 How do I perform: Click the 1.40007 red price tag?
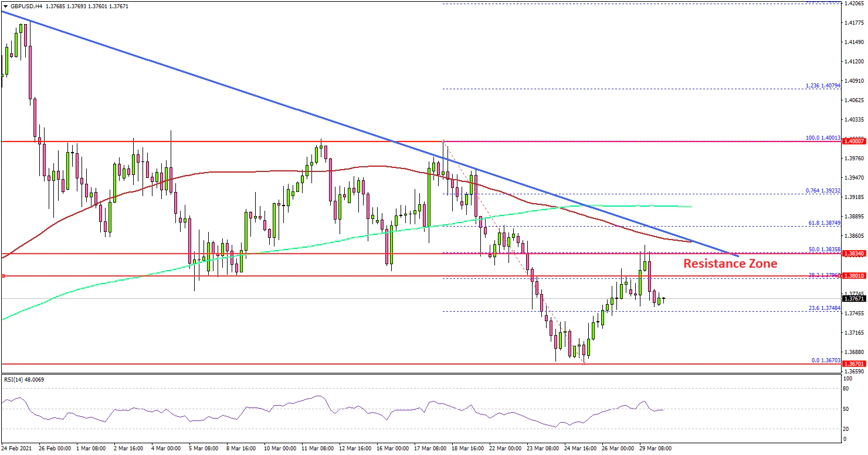(x=854, y=141)
